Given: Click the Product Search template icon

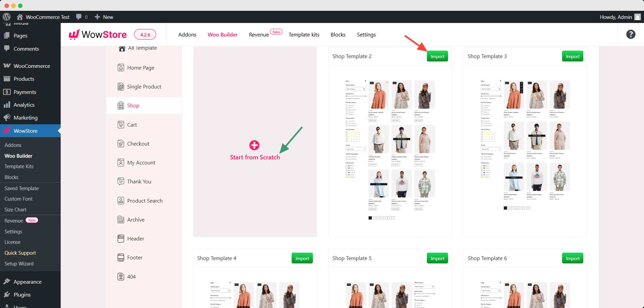Looking at the screenshot, I should click(x=121, y=201).
